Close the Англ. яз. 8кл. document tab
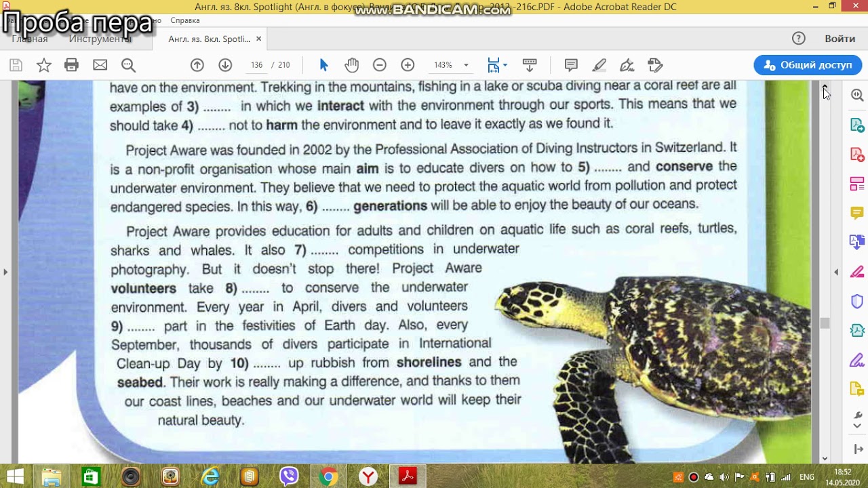 coord(258,39)
